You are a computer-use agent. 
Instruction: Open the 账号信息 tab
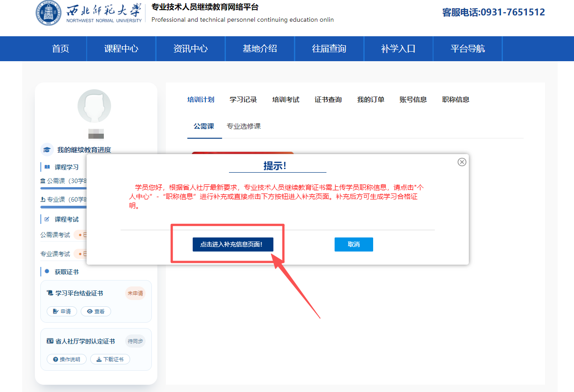413,100
